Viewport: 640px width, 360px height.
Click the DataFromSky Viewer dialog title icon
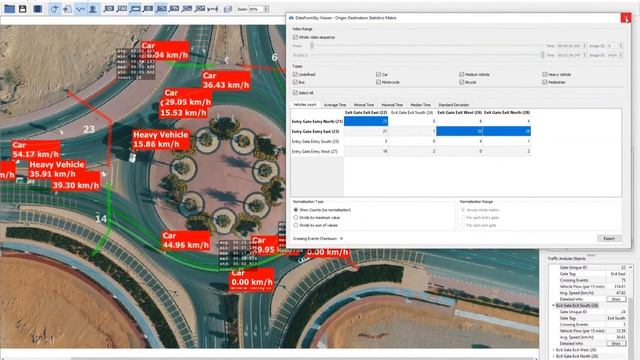click(x=291, y=18)
